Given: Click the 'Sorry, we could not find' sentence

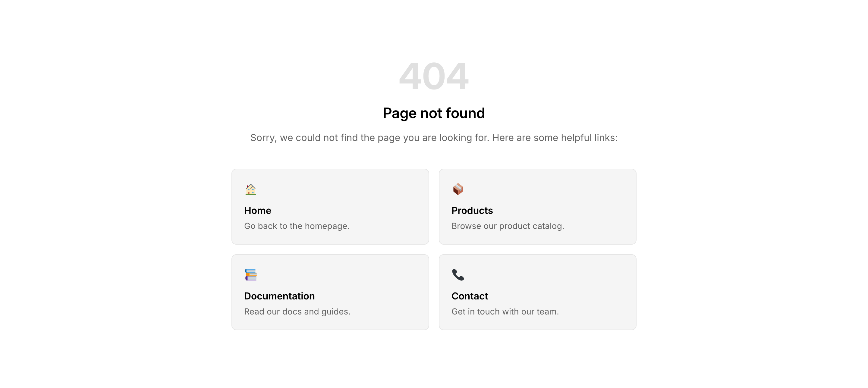Looking at the screenshot, I should pos(370,138).
